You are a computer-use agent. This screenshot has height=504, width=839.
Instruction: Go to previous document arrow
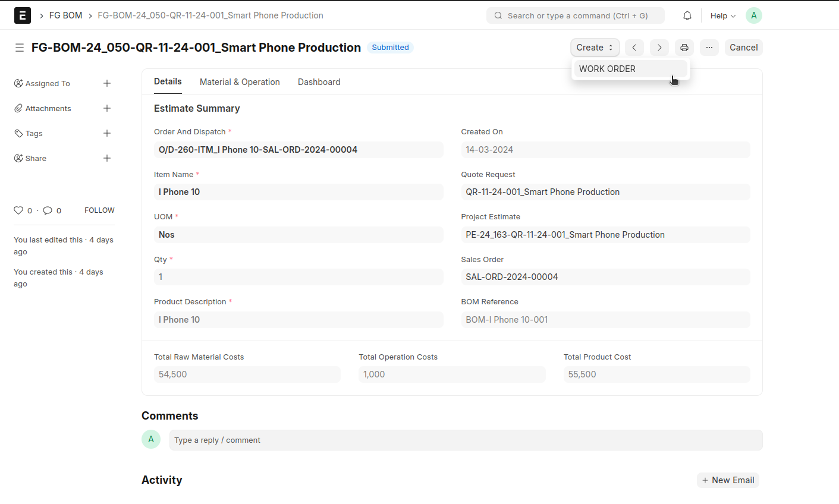click(x=634, y=48)
